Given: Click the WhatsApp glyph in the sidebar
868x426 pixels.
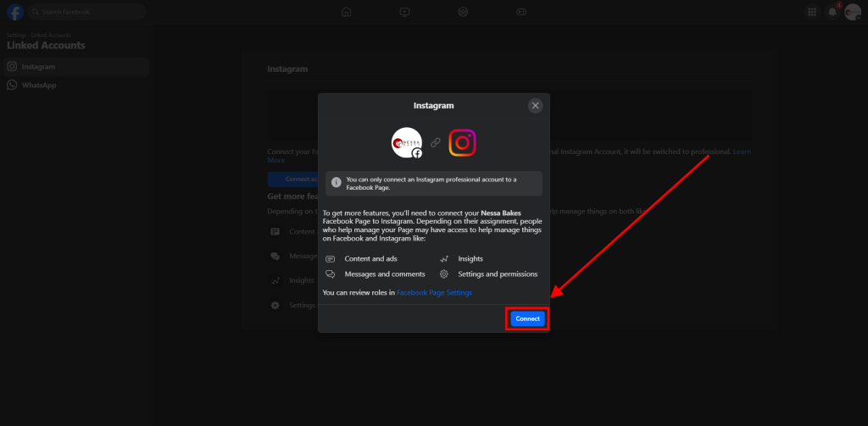Looking at the screenshot, I should [x=12, y=86].
